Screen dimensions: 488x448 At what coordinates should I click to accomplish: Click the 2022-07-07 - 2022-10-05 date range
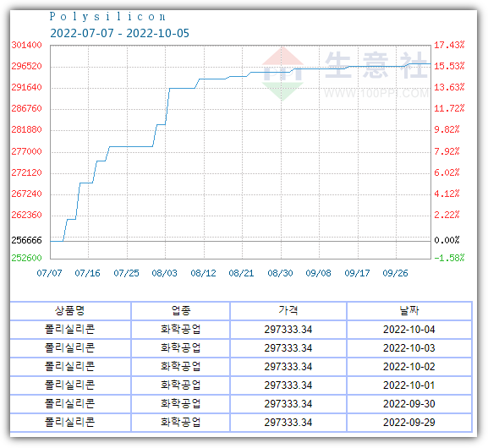[119, 33]
